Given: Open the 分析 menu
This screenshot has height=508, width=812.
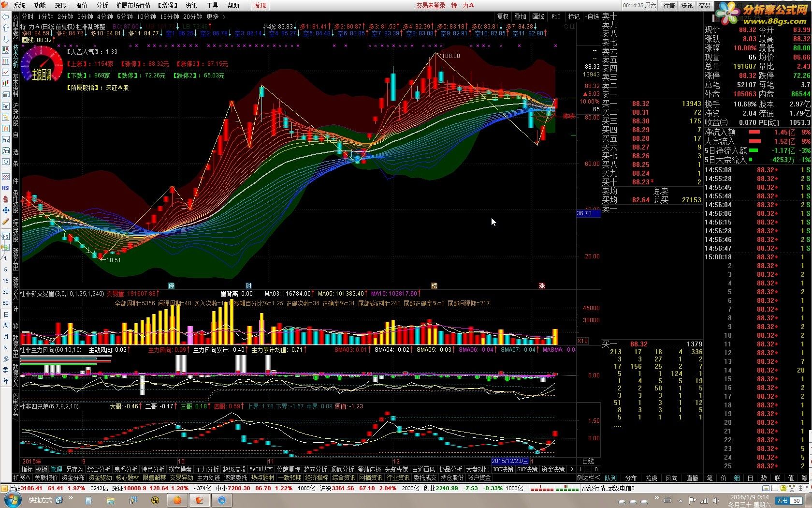Looking at the screenshot, I should 102,5.
